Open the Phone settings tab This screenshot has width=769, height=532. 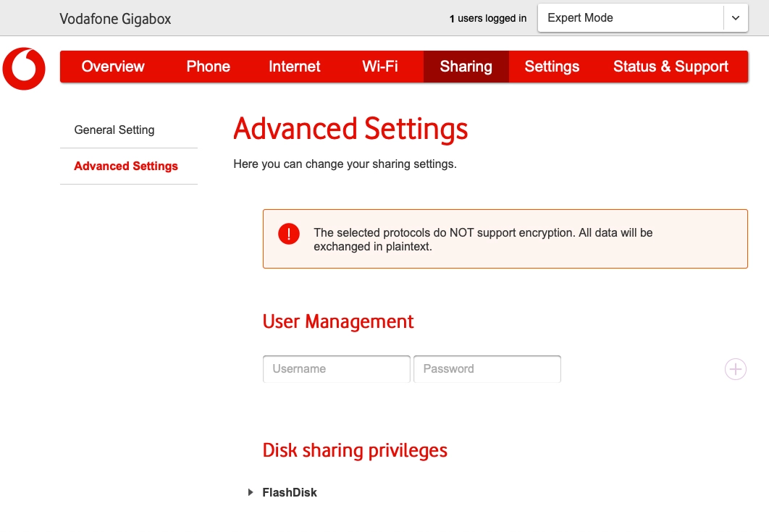coord(208,66)
